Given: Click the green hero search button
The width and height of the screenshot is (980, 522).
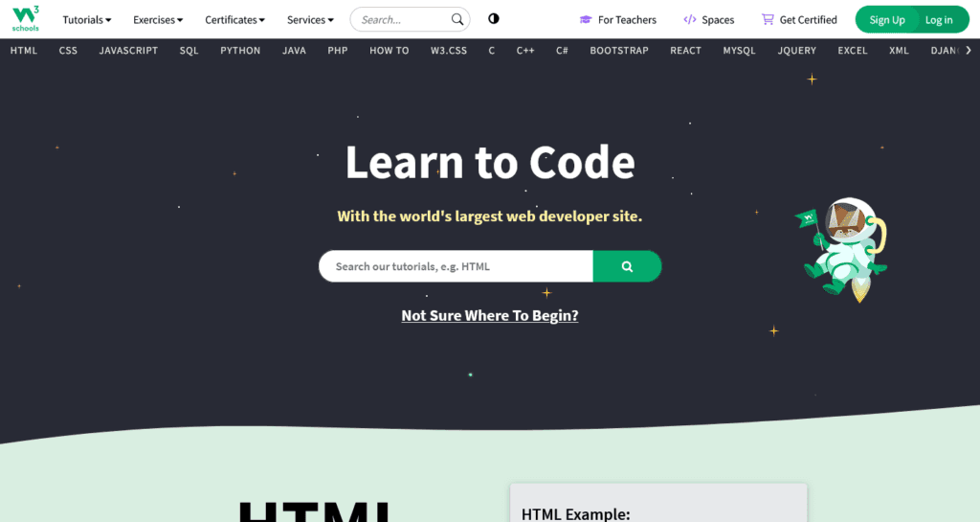Looking at the screenshot, I should [x=627, y=266].
